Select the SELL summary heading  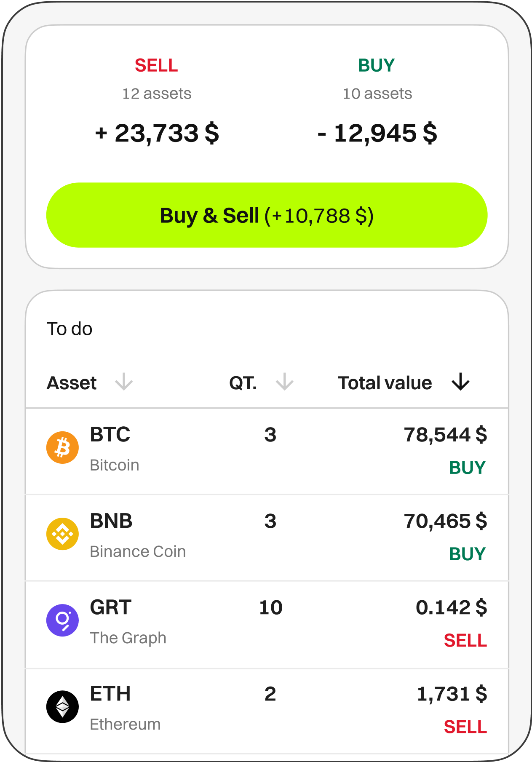[156, 65]
